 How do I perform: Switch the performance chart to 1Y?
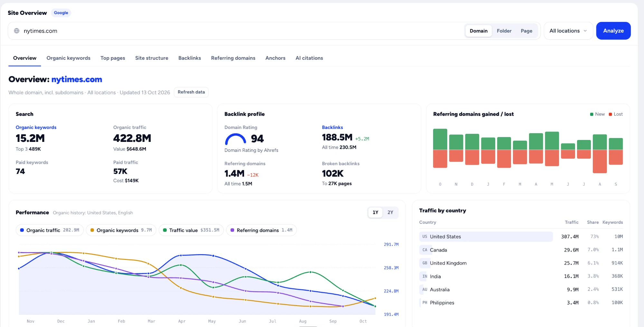(375, 213)
